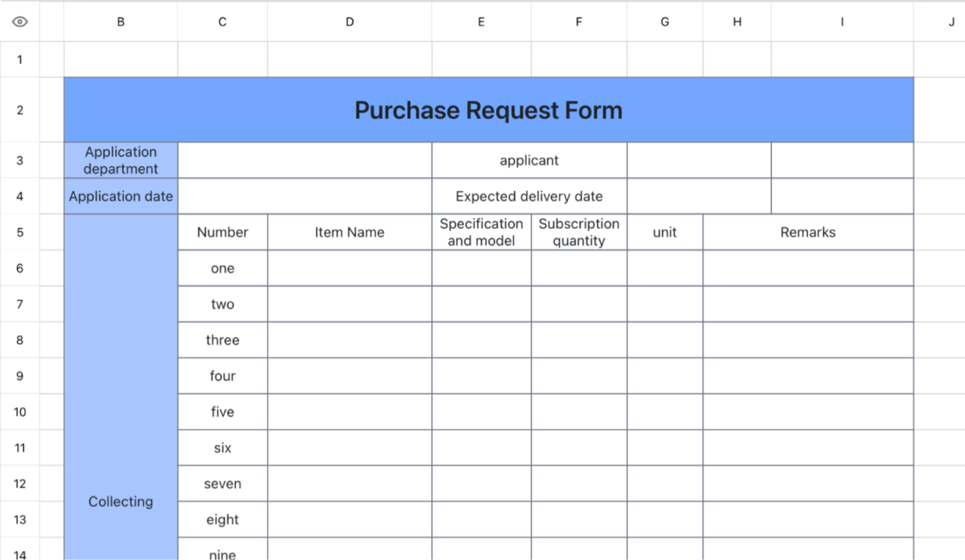The width and height of the screenshot is (965, 560).
Task: Select row 13 header
Action: 20,519
